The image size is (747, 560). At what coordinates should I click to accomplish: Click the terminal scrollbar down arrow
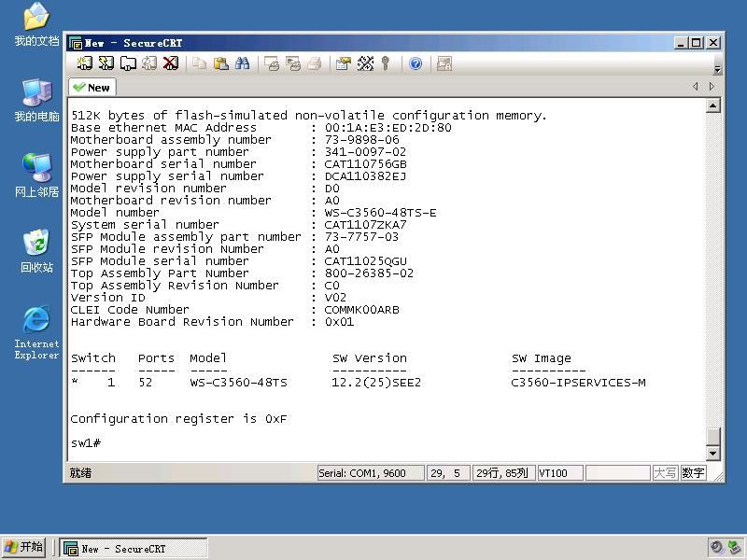tap(712, 453)
